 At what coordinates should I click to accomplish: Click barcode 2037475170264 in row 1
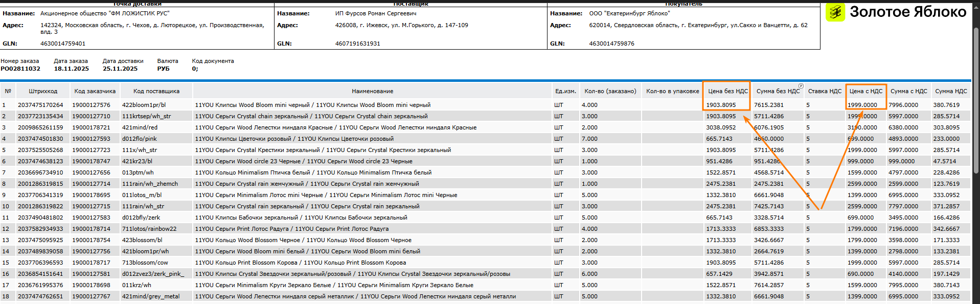click(x=41, y=105)
